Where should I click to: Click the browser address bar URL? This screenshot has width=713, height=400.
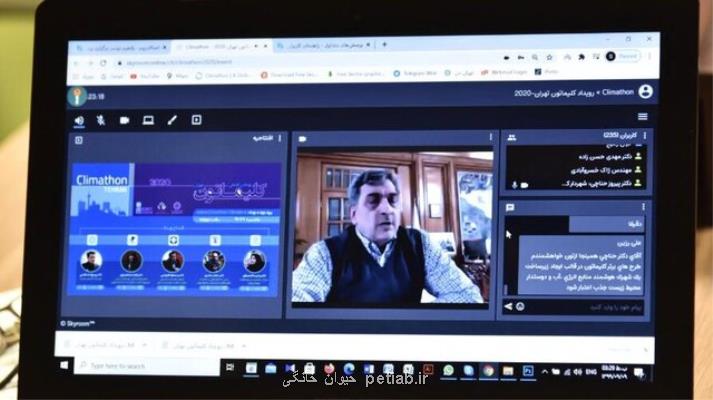180,62
